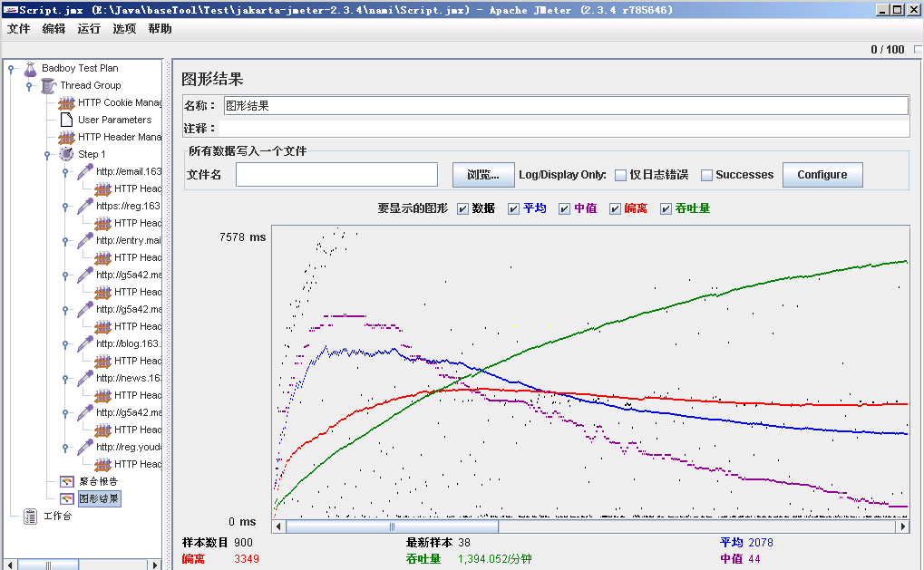Screen dimensions: 924x570
Task: Expand the http://blog.163 request node
Action: coord(65,344)
